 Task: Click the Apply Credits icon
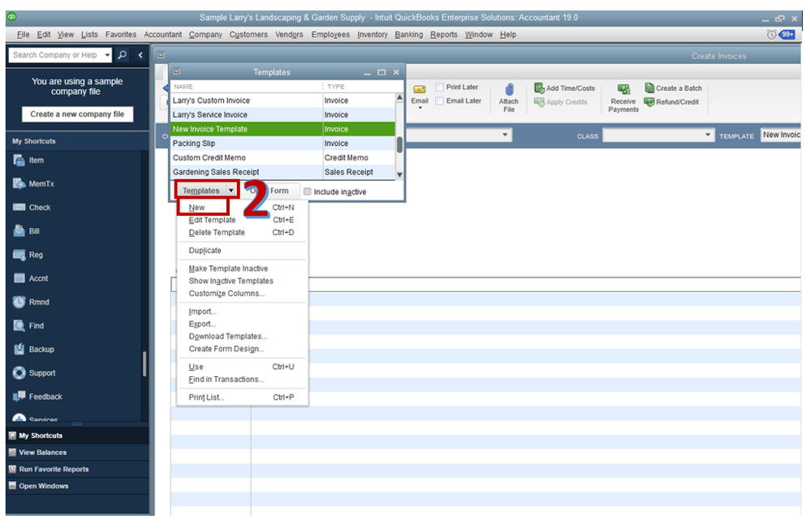539,102
